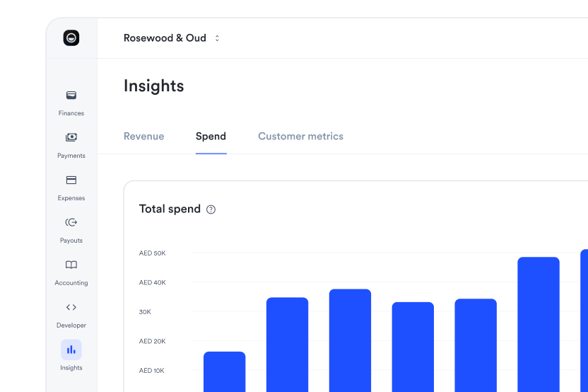Click the Rosewood & Oud business name
The height and width of the screenshot is (392, 588).
165,38
